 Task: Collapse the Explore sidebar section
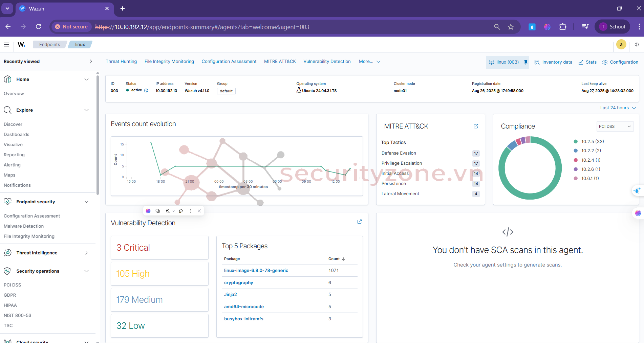click(x=86, y=110)
